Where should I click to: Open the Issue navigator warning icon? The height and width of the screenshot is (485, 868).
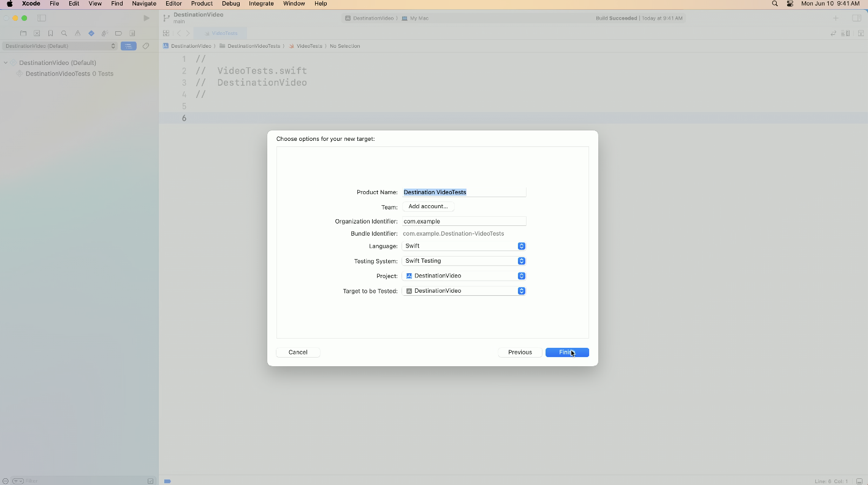tap(78, 34)
